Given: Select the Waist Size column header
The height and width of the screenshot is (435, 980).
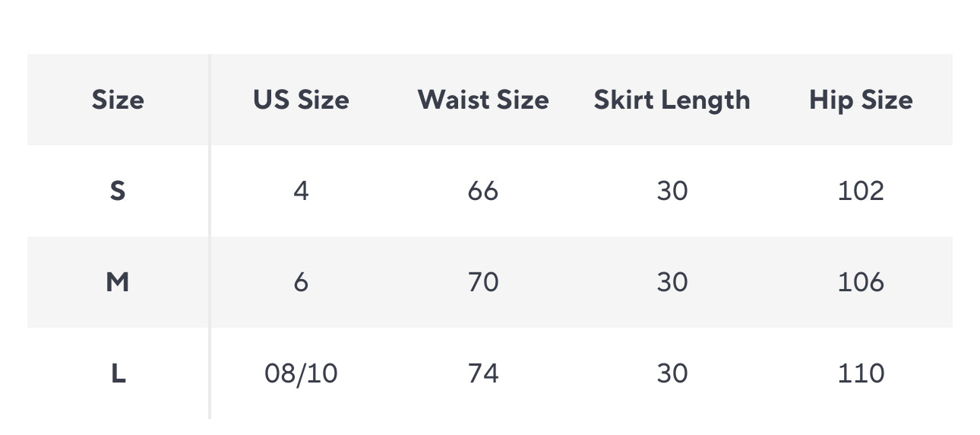Looking at the screenshot, I should click(x=483, y=100).
